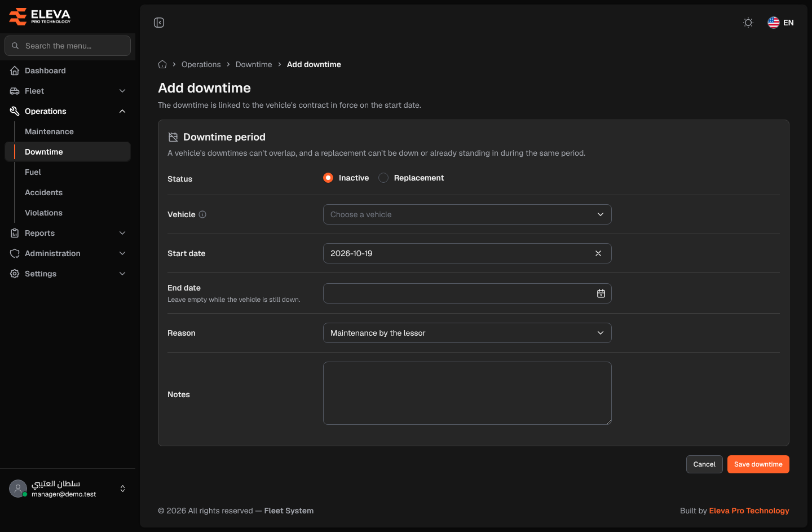Switch theme with the sun icon
The image size is (812, 532).
[748, 23]
